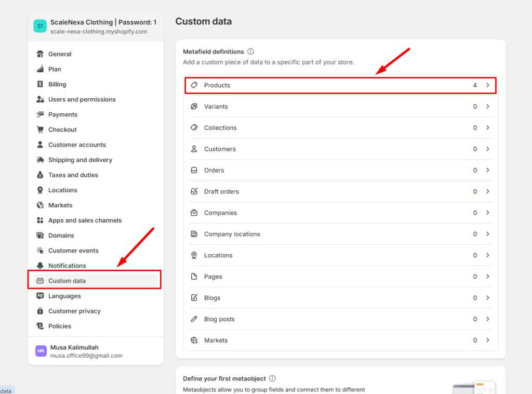The width and height of the screenshot is (532, 394).
Task: Click the S1 store avatar
Action: pyautogui.click(x=40, y=26)
